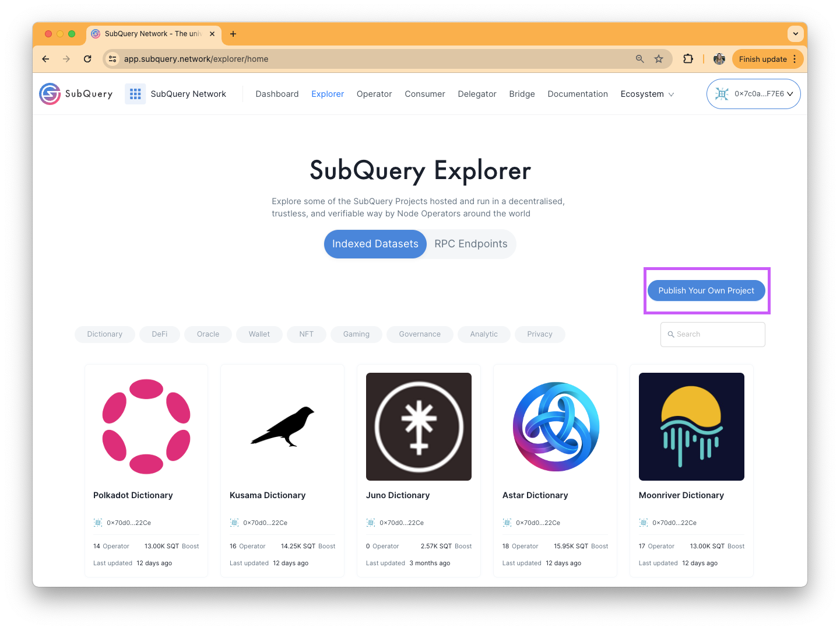Navigate to Delegator

(x=477, y=94)
